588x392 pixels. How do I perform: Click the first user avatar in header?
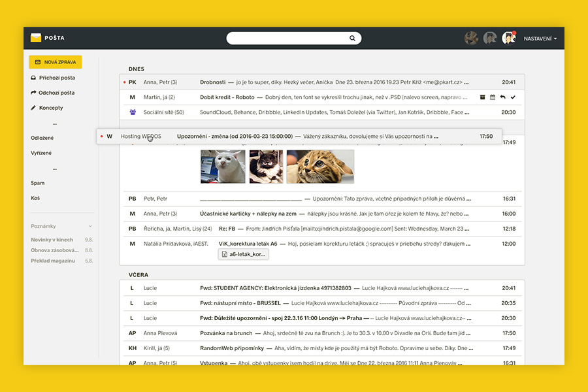coord(471,39)
